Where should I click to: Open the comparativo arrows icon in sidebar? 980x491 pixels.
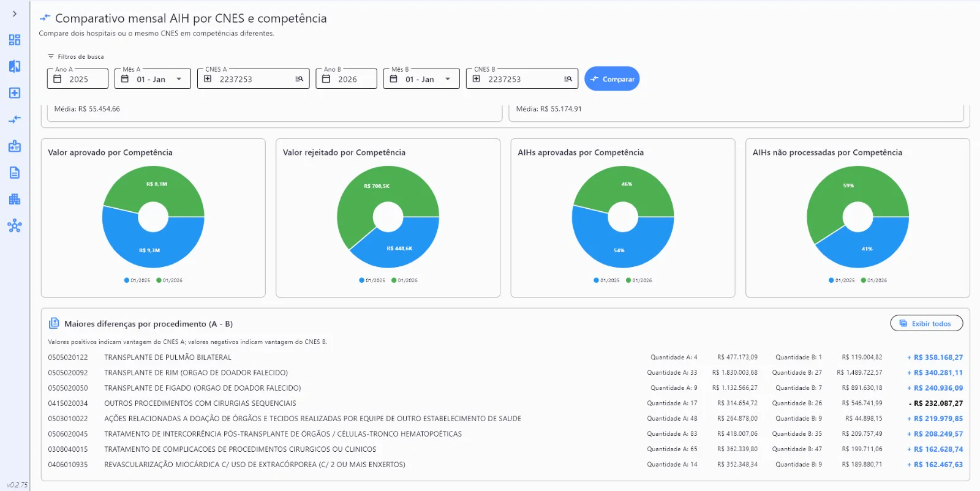[x=15, y=119]
